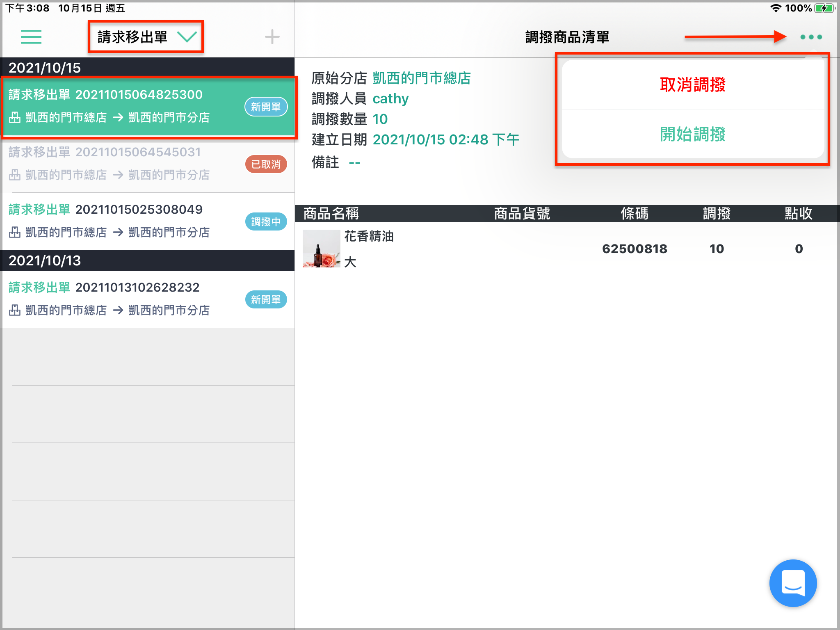Expand the 請求移出單 dropdown selector
This screenshot has width=840, height=630.
click(x=146, y=37)
